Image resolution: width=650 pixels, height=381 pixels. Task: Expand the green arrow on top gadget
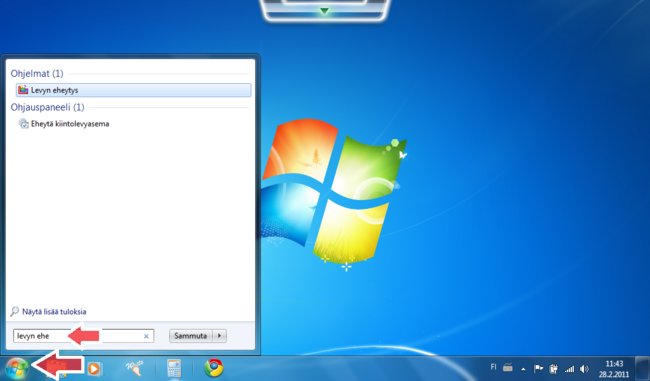325,11
